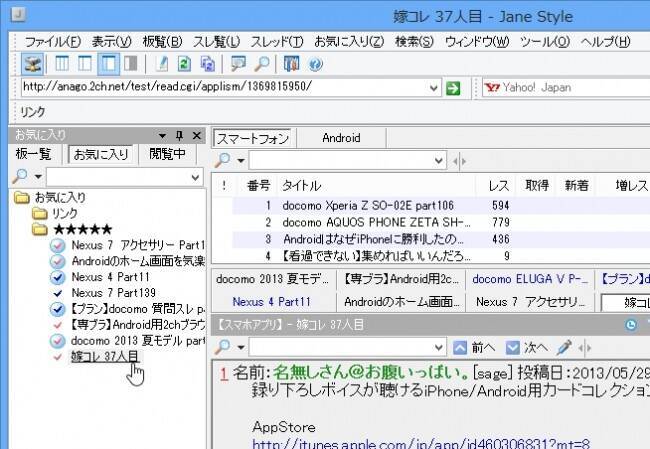Click the speech bubble icon in the main toolbar
650x449 pixels.
coord(238,64)
